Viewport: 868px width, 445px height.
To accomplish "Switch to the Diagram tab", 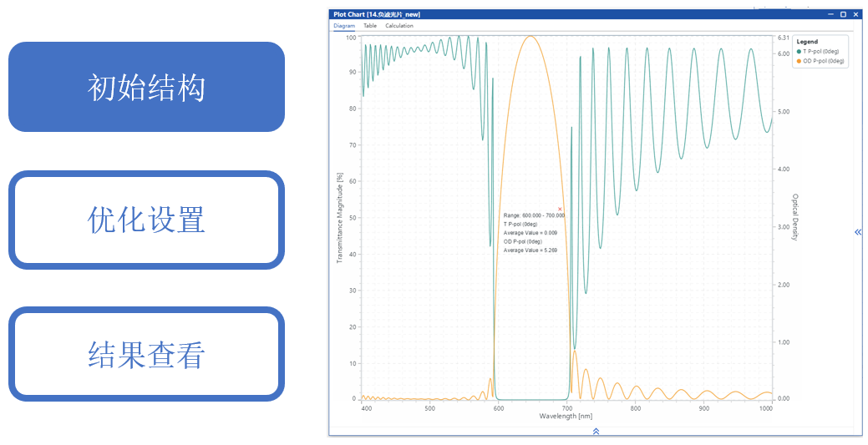I will 344,26.
